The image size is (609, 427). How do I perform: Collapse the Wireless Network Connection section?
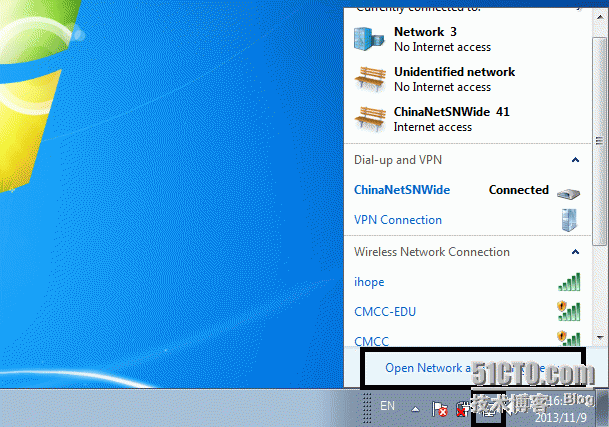click(575, 252)
